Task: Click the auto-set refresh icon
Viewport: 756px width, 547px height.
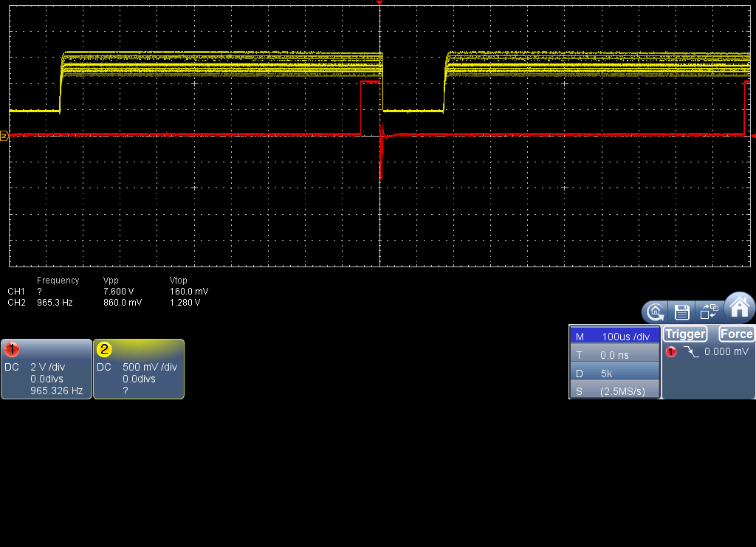Action: [x=656, y=312]
